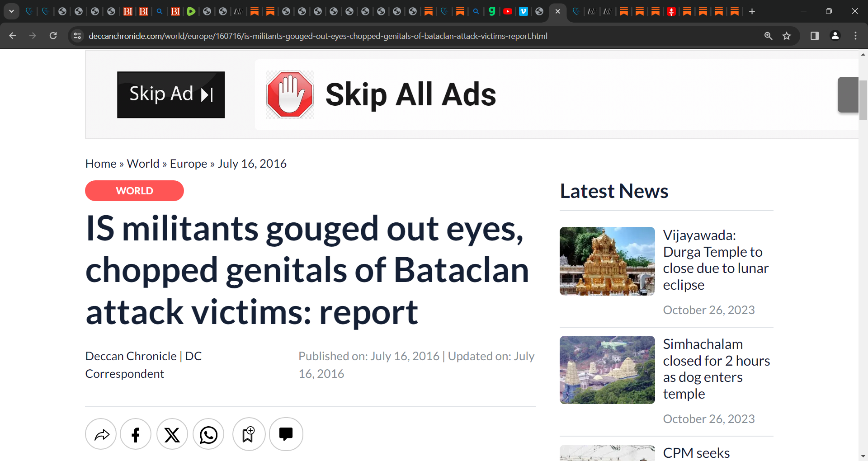Open the World breadcrumb link

143,164
